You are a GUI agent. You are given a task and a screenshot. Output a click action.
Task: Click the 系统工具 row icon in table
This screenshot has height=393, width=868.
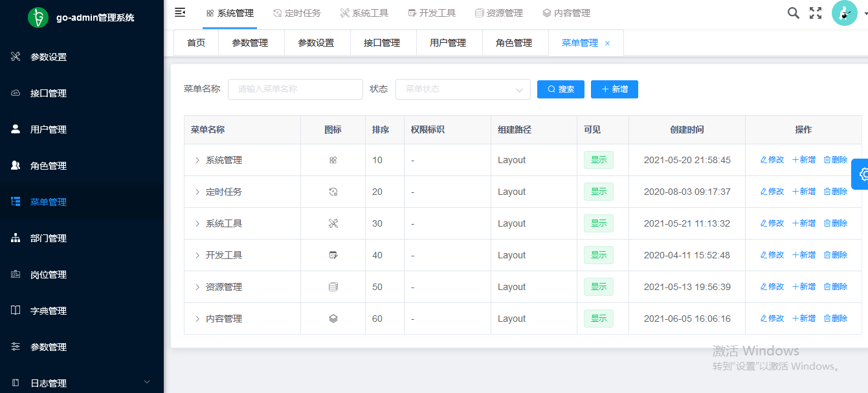333,223
